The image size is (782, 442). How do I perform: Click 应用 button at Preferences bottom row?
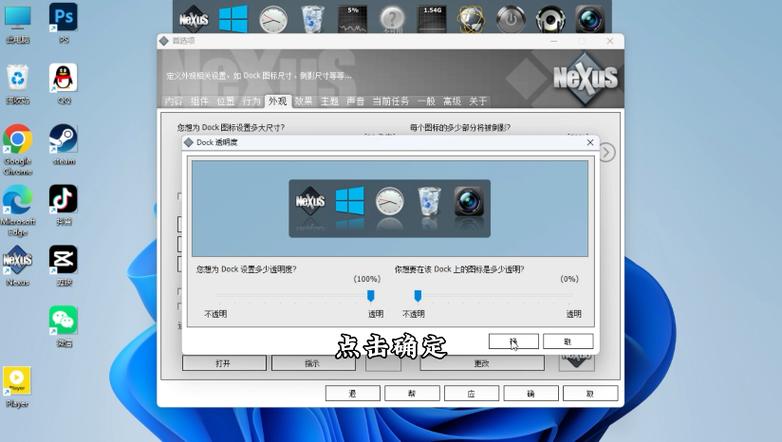471,393
